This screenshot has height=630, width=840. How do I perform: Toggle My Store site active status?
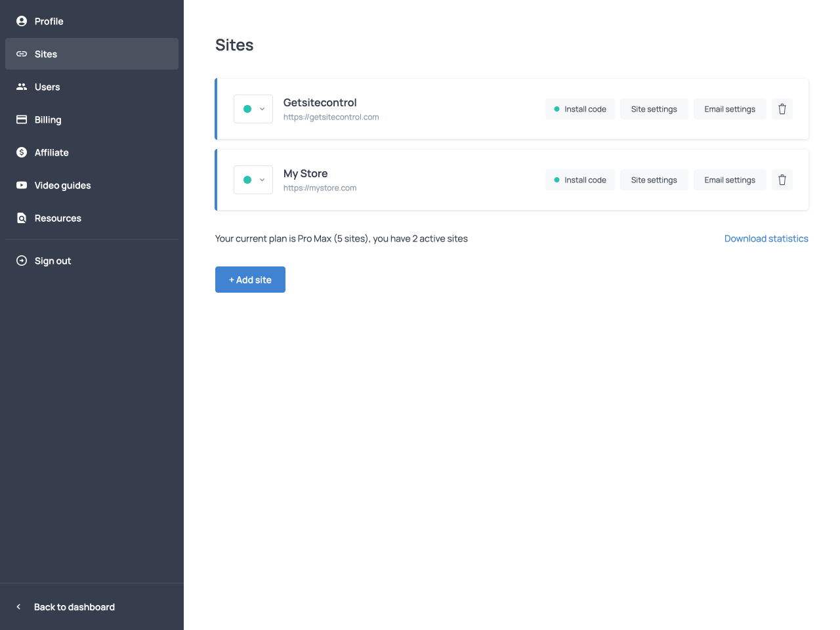(x=247, y=180)
